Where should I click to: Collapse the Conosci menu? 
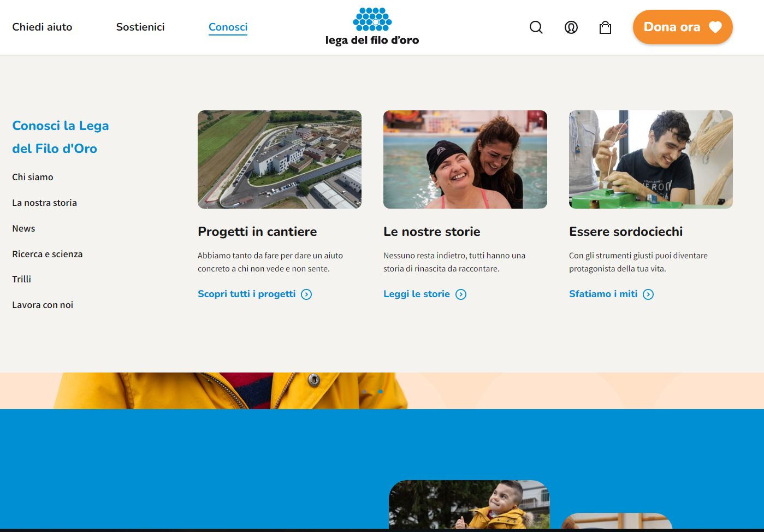pyautogui.click(x=228, y=27)
